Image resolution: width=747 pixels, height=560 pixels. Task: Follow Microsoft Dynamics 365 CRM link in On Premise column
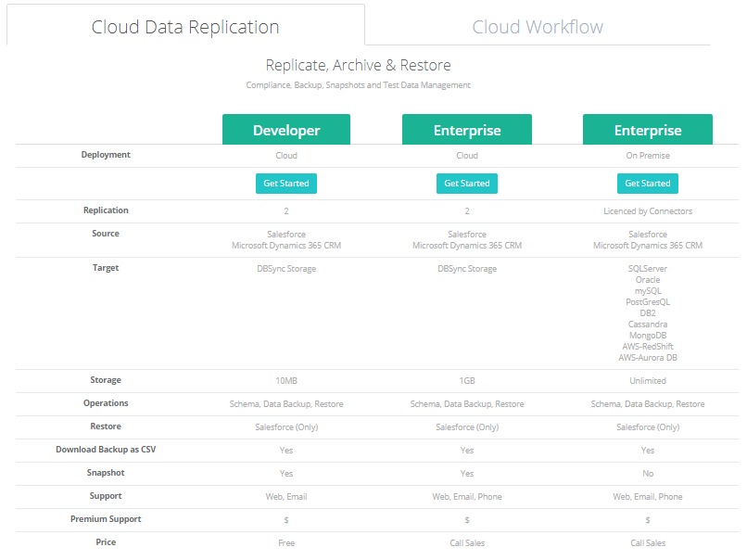tap(648, 246)
